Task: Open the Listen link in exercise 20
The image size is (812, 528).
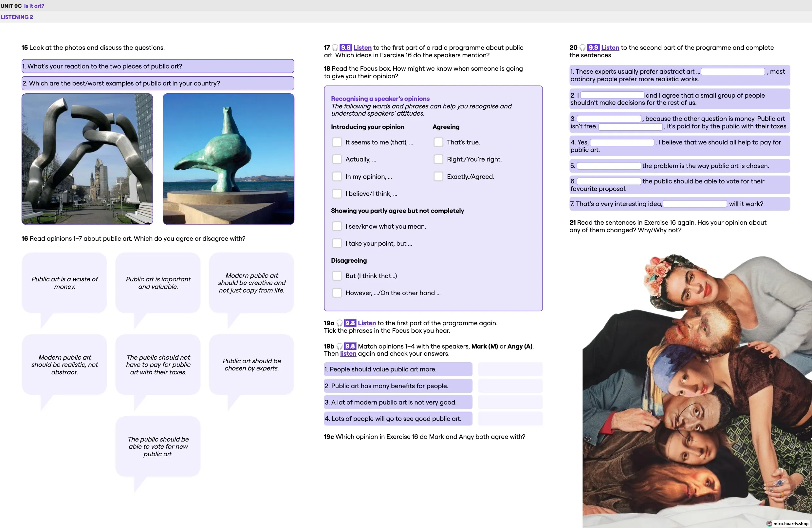Action: tap(610, 48)
